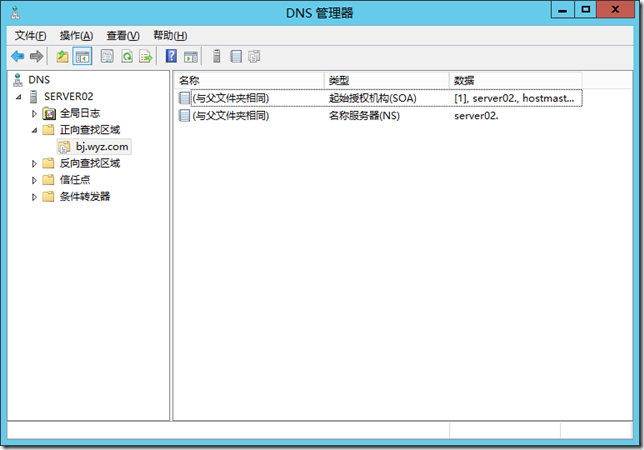The width and height of the screenshot is (644, 450).
Task: Sort by the 类型 column header
Action: 386,80
